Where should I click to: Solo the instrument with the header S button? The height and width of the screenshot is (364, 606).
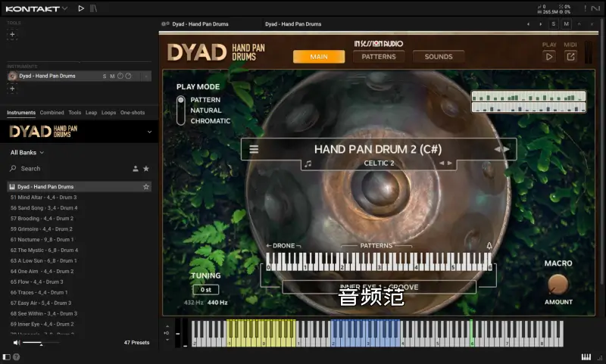click(554, 24)
